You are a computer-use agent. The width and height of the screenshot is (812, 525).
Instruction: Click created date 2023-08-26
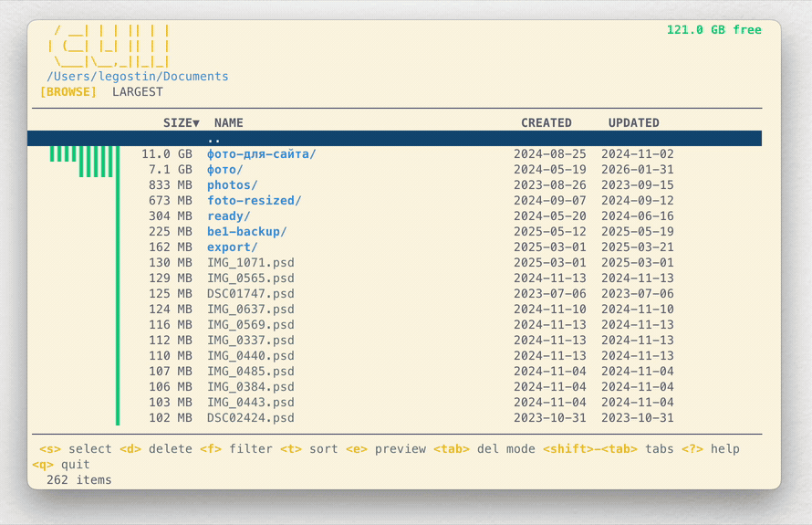[550, 185]
